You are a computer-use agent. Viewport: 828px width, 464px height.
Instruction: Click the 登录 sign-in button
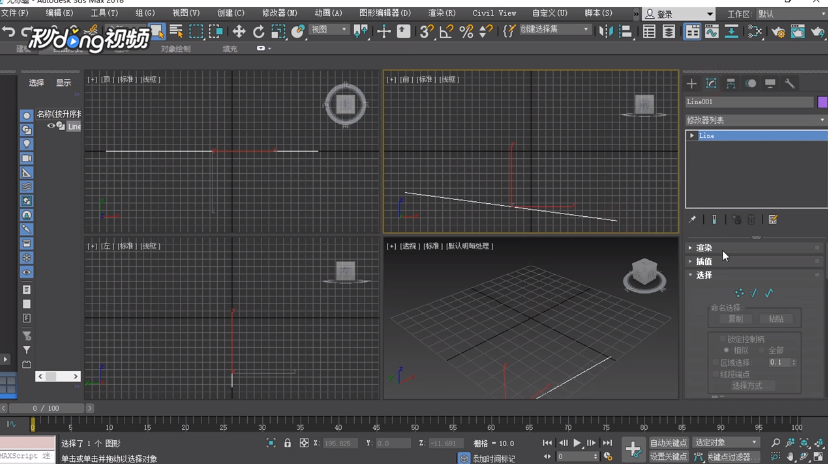click(x=679, y=14)
